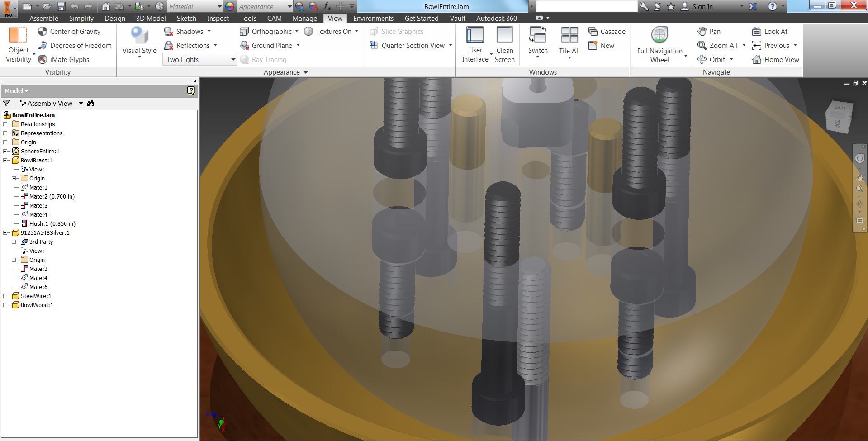Viewport: 868px width, 441px height.
Task: Open Object Visibility tool
Action: click(x=19, y=44)
